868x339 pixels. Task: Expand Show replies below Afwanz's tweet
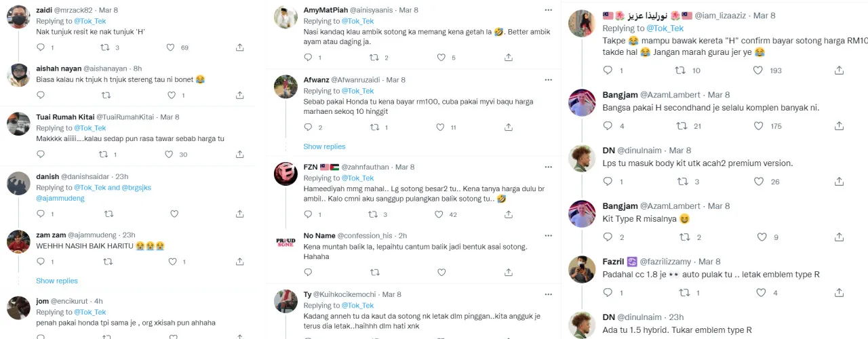click(324, 146)
